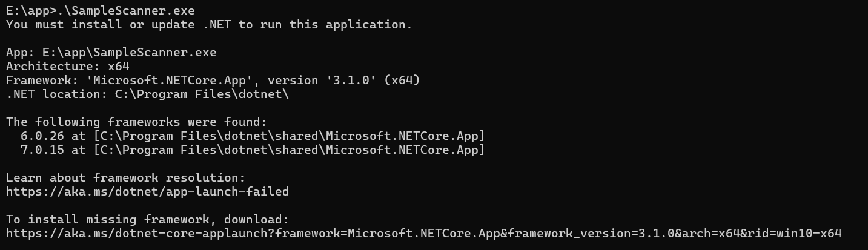
Task: Click 'The following frameworks were found:' heading
Action: point(136,122)
